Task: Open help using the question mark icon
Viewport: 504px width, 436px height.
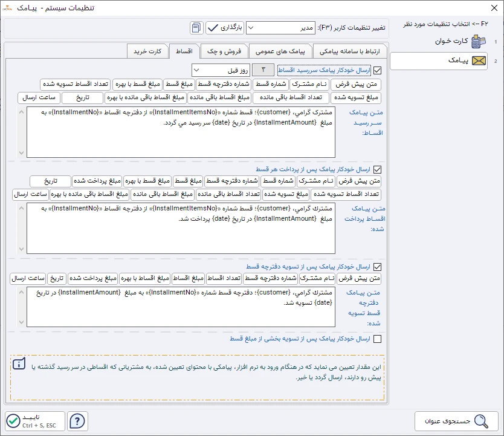Action: coord(77,420)
